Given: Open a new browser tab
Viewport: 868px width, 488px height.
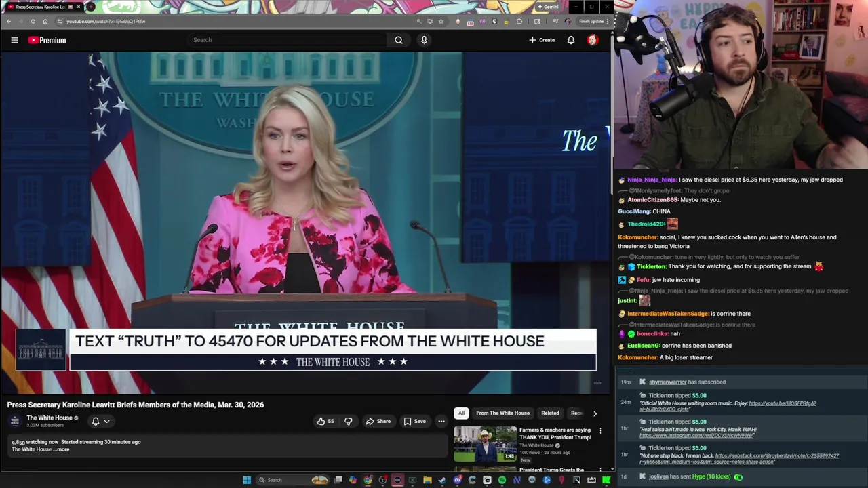Looking at the screenshot, I should [91, 7].
